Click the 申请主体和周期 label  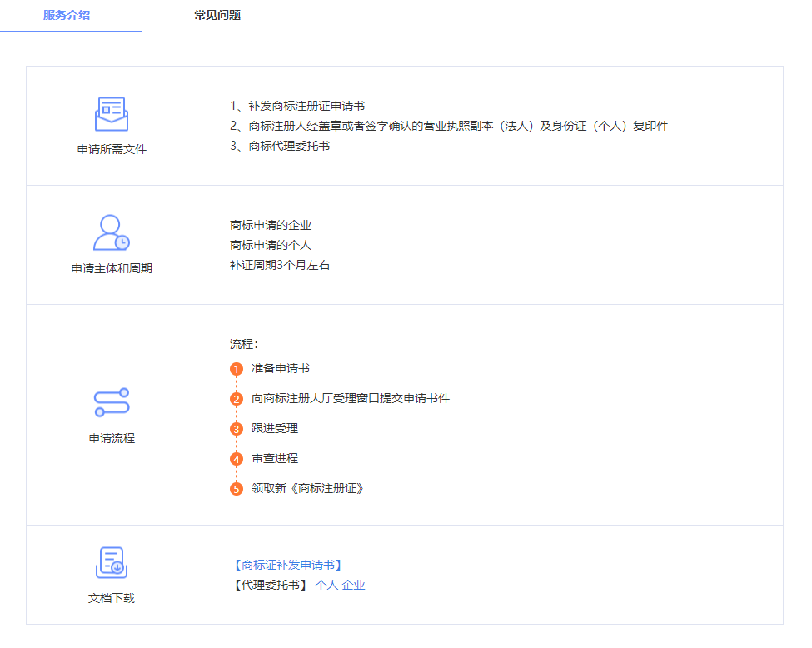tap(112, 268)
